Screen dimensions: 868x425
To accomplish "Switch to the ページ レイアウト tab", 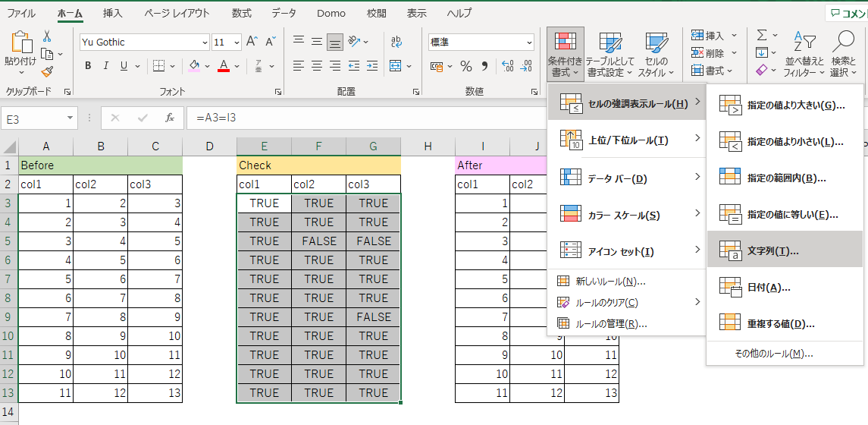I will pyautogui.click(x=177, y=14).
